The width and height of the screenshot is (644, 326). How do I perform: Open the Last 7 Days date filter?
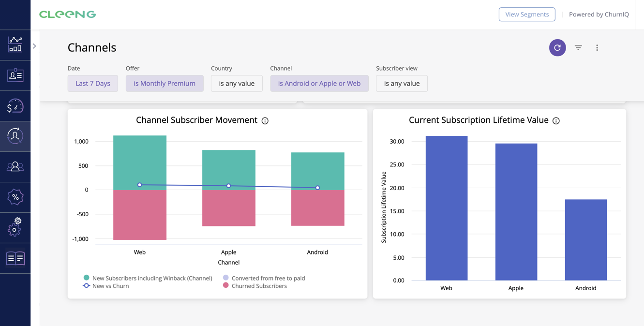[x=93, y=83]
